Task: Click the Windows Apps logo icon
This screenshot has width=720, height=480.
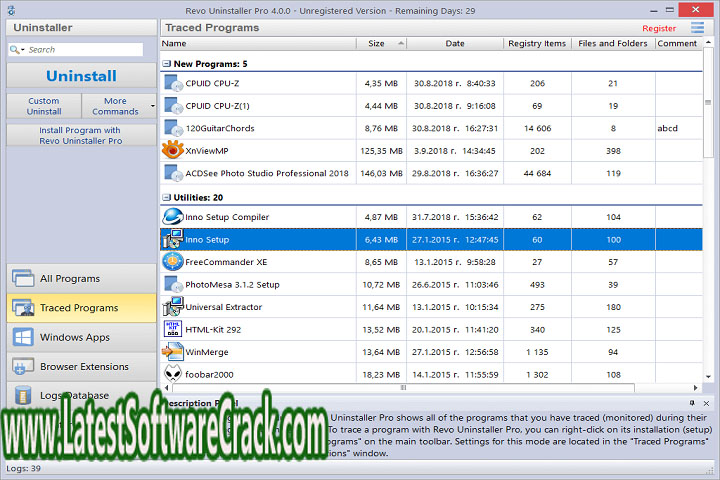Action: click(x=23, y=337)
